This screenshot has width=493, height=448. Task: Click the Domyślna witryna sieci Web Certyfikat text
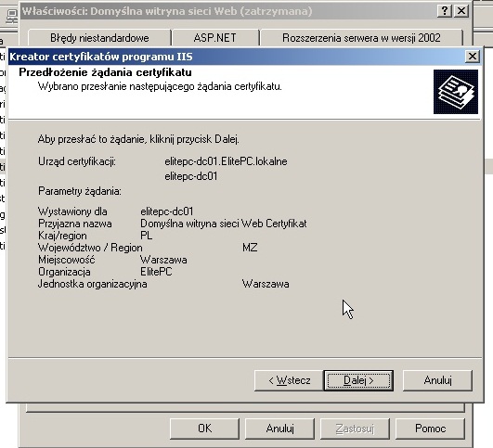pos(223,224)
